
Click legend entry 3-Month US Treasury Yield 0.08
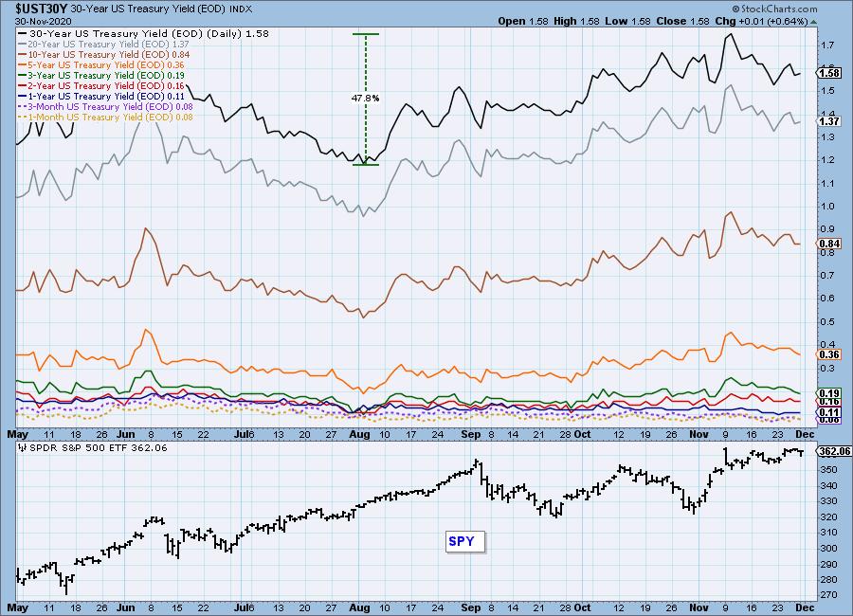[105, 107]
